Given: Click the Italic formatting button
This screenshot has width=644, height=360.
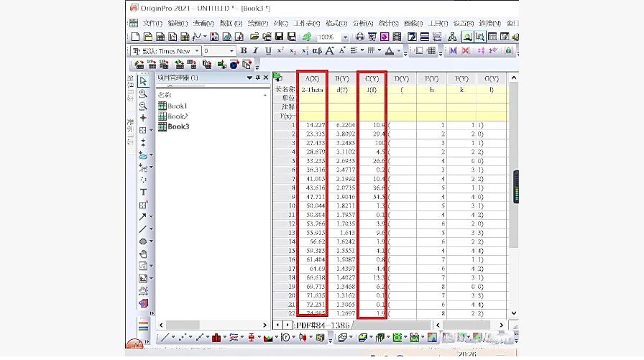Looking at the screenshot, I should (256, 51).
